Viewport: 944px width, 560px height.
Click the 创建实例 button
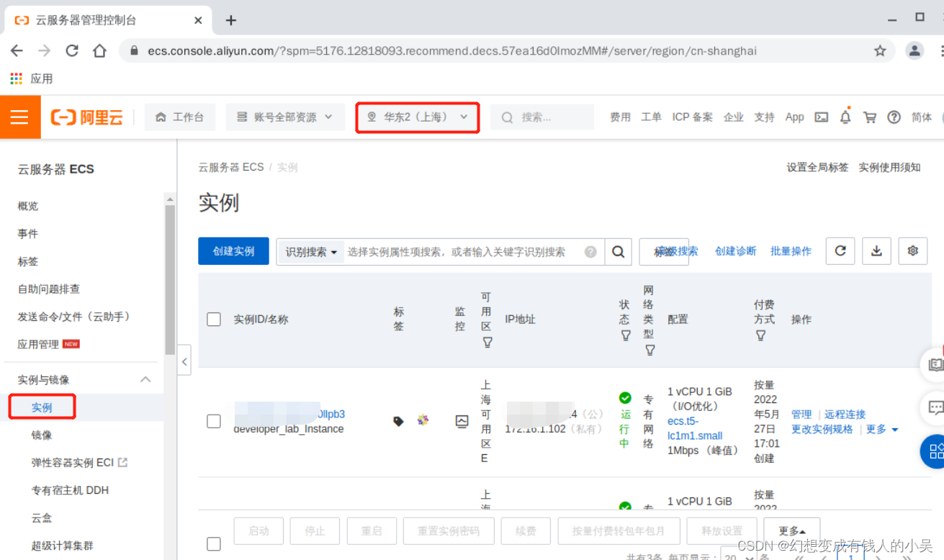point(233,251)
